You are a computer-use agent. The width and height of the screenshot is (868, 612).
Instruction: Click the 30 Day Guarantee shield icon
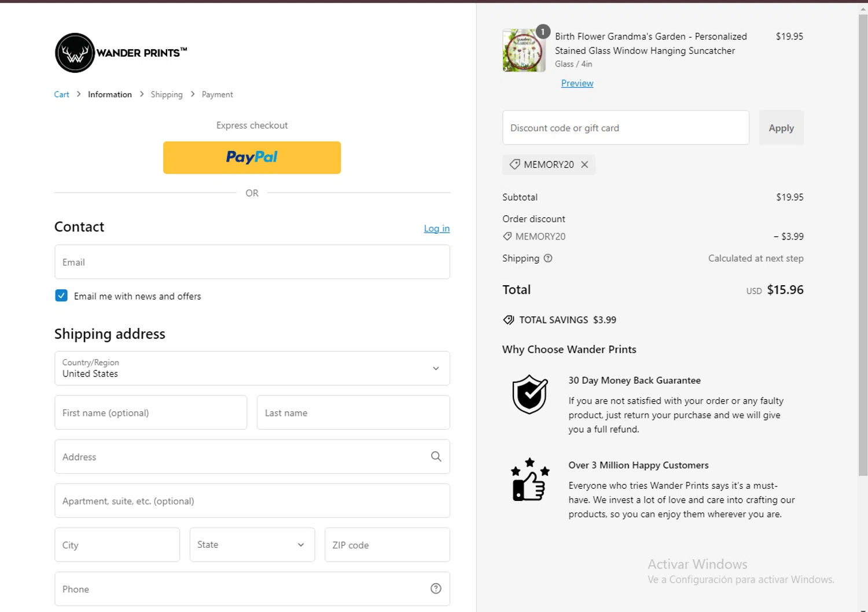[529, 395]
